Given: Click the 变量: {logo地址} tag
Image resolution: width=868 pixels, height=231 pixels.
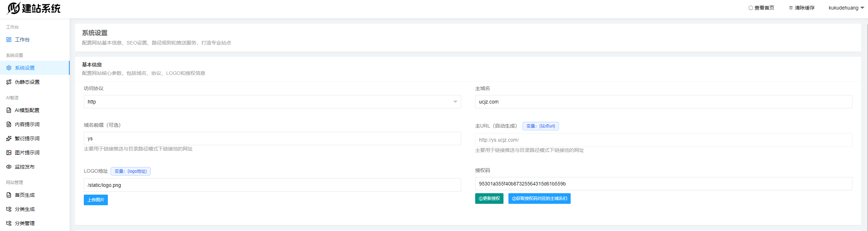Looking at the screenshot, I should (x=130, y=171).
